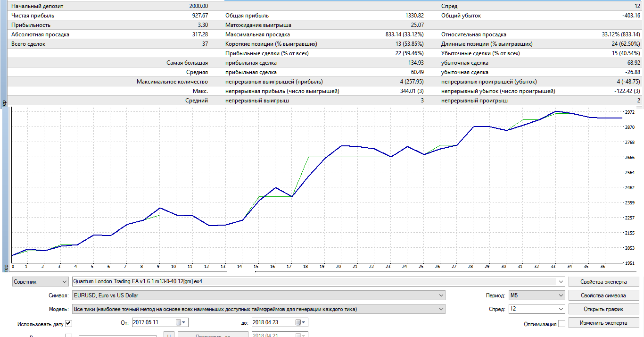Click the Спред label in report header
Screen dimensions: 644x337
pos(449,6)
